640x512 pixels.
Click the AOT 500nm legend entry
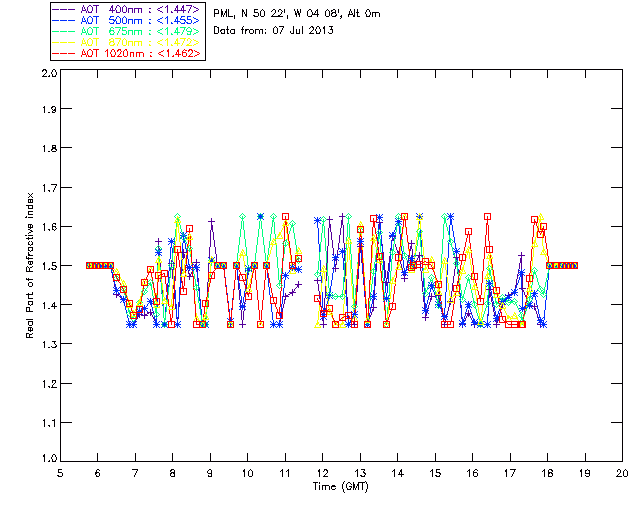126,20
